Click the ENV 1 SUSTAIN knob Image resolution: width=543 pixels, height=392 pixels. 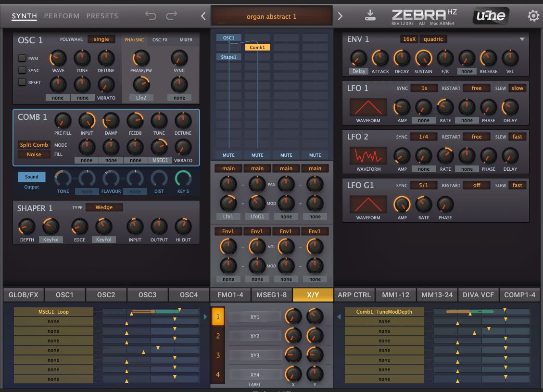pos(424,58)
